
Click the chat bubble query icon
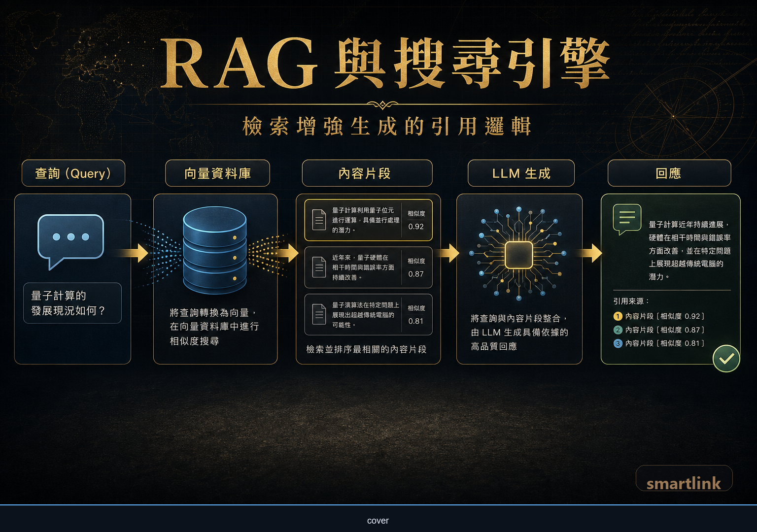[70, 241]
